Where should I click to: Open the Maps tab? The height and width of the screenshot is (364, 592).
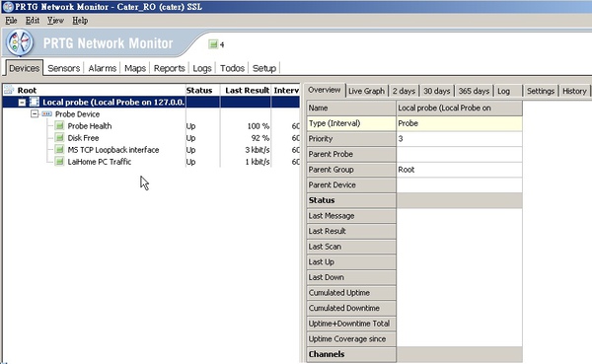click(x=135, y=68)
